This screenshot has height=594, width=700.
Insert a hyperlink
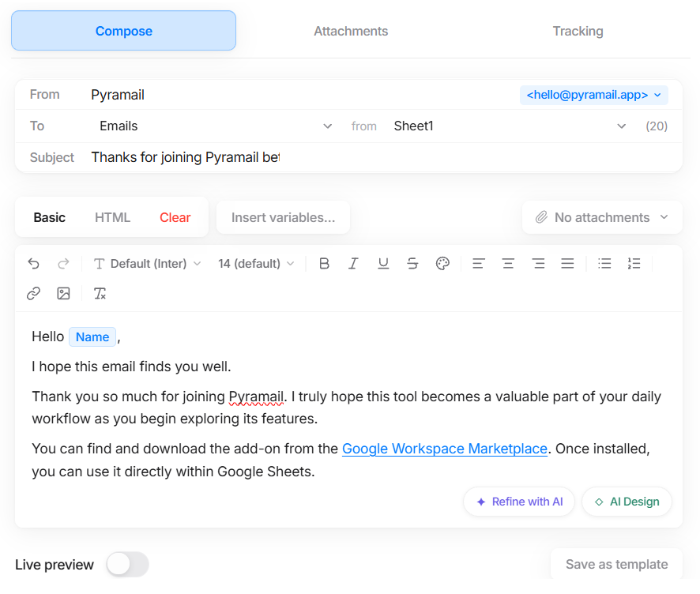click(x=33, y=293)
